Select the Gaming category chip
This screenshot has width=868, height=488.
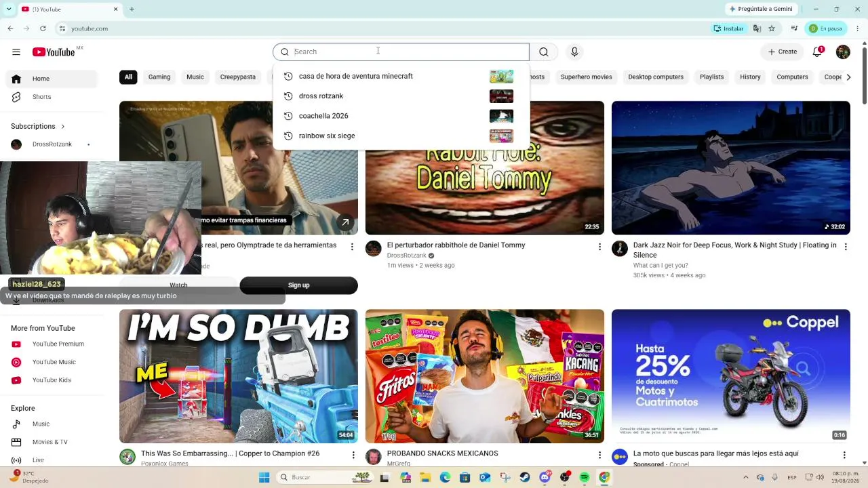point(159,77)
